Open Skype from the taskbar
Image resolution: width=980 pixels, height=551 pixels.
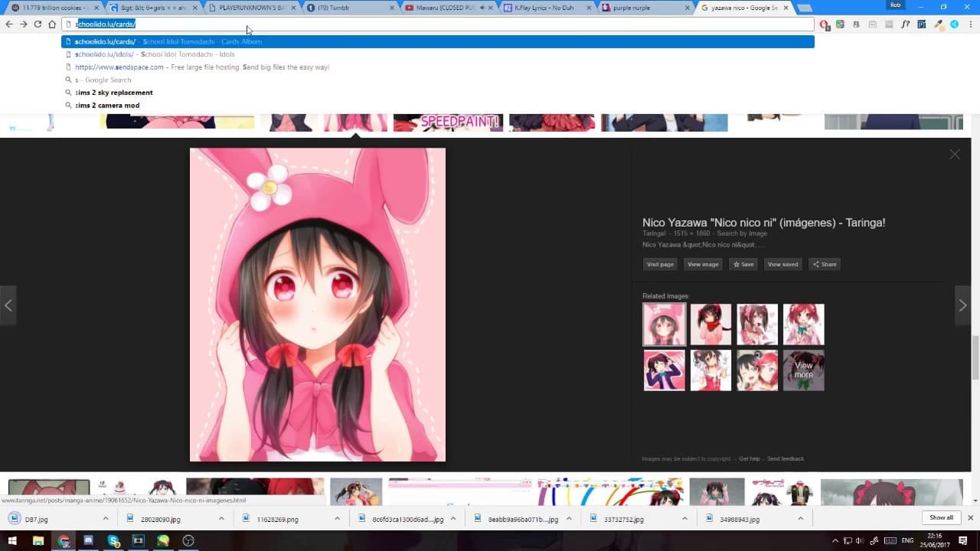[x=113, y=540]
